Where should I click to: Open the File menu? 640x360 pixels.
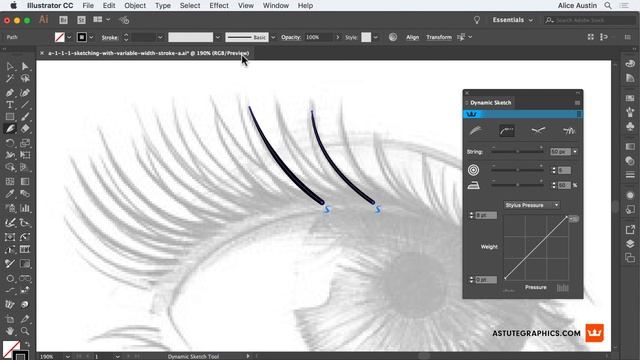point(88,6)
